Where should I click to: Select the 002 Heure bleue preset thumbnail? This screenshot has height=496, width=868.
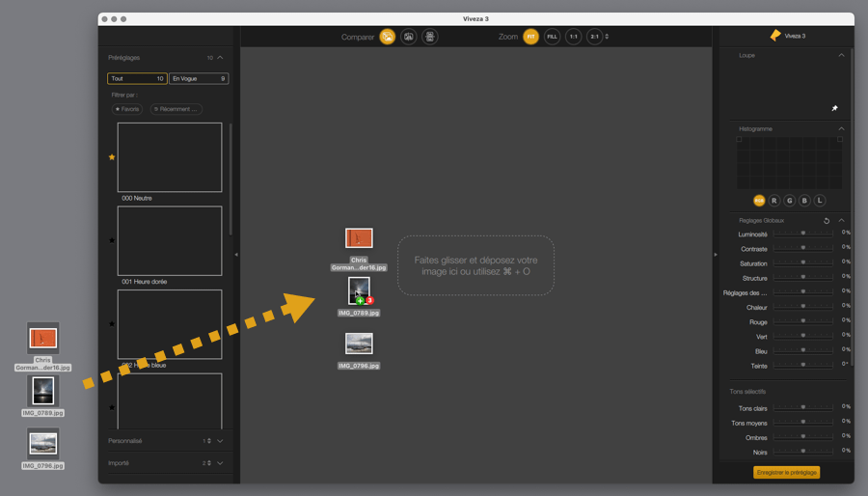(170, 324)
